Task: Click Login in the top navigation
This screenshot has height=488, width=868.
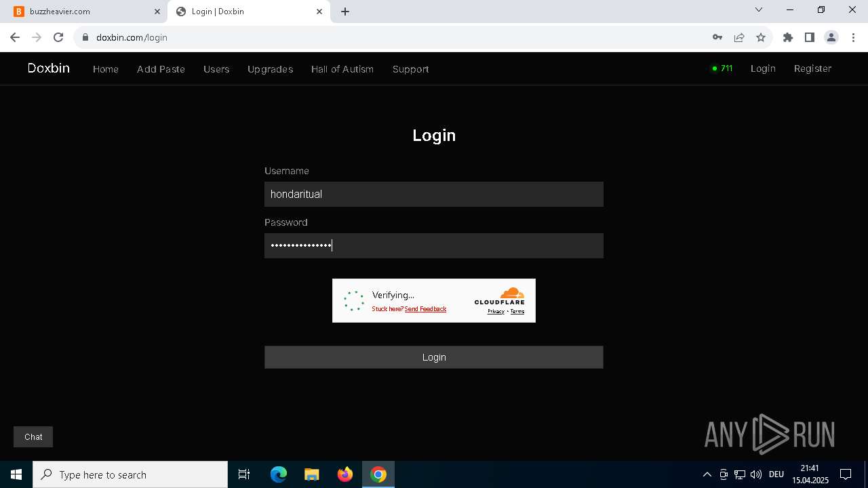Action: tap(763, 68)
